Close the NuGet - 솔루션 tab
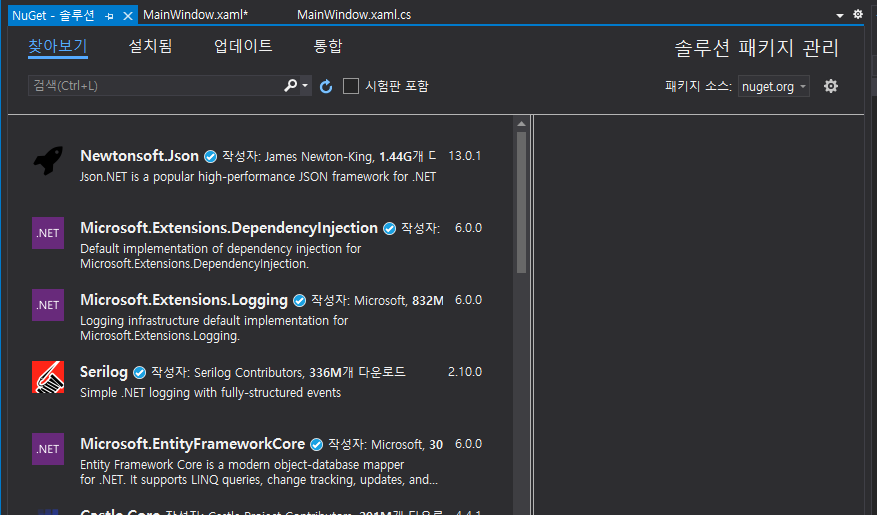The width and height of the screenshot is (877, 515). pos(128,16)
